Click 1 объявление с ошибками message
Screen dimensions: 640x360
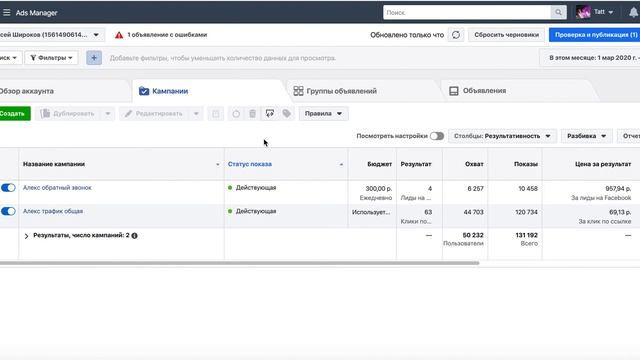pyautogui.click(x=167, y=35)
